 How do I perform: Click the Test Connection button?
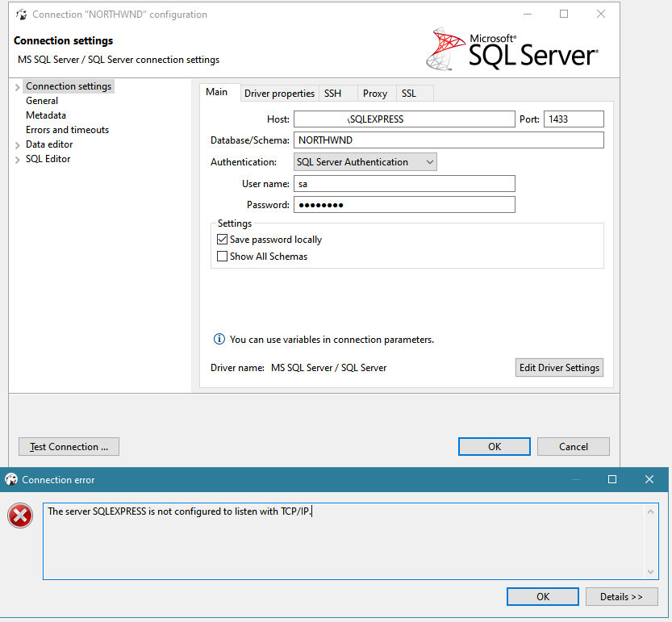69,447
